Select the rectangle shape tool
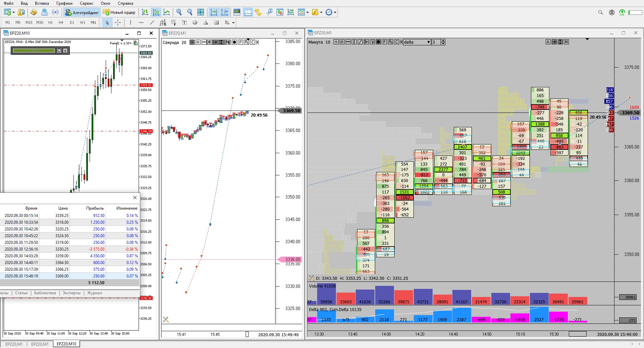 pos(216,23)
